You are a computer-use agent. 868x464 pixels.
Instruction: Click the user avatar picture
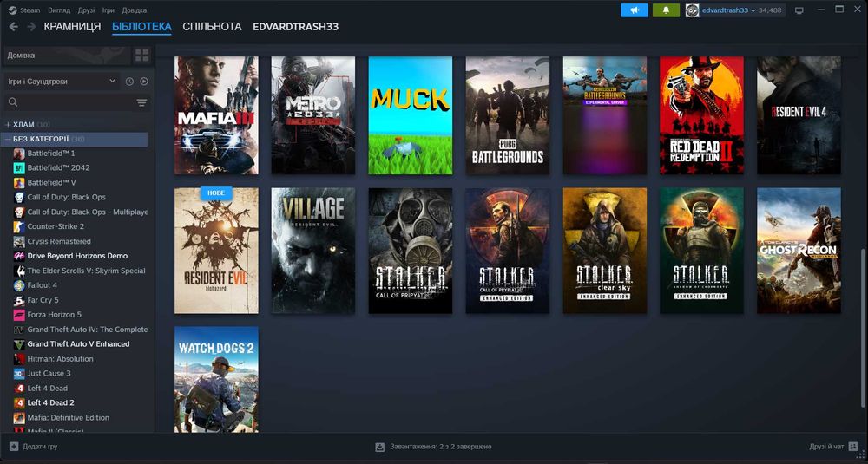692,10
